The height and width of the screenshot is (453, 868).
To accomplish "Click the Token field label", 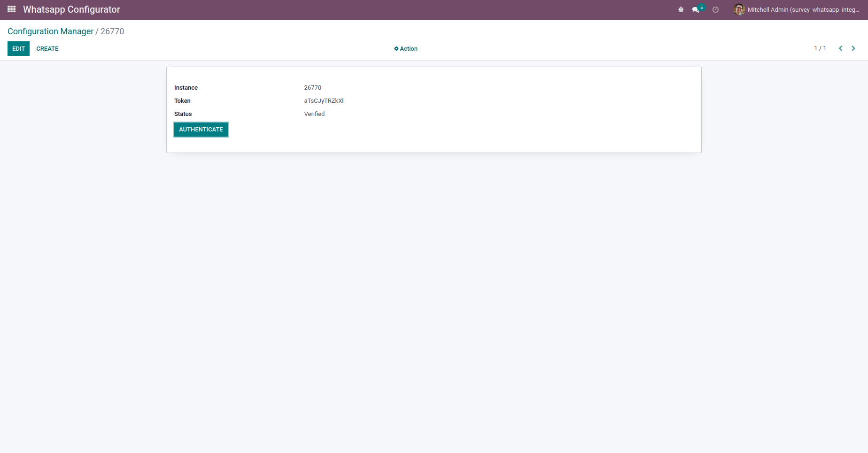I will (182, 101).
